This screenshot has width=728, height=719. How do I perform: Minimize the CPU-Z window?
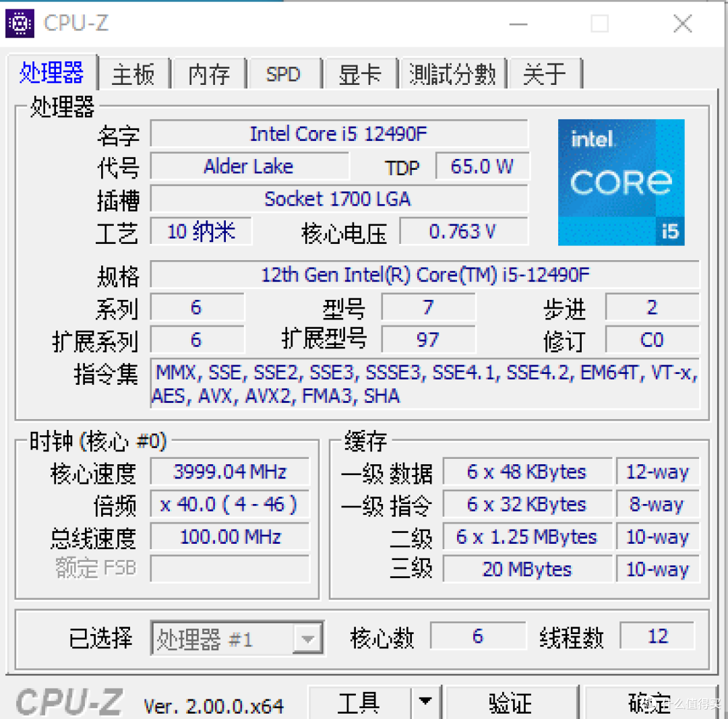click(x=518, y=23)
